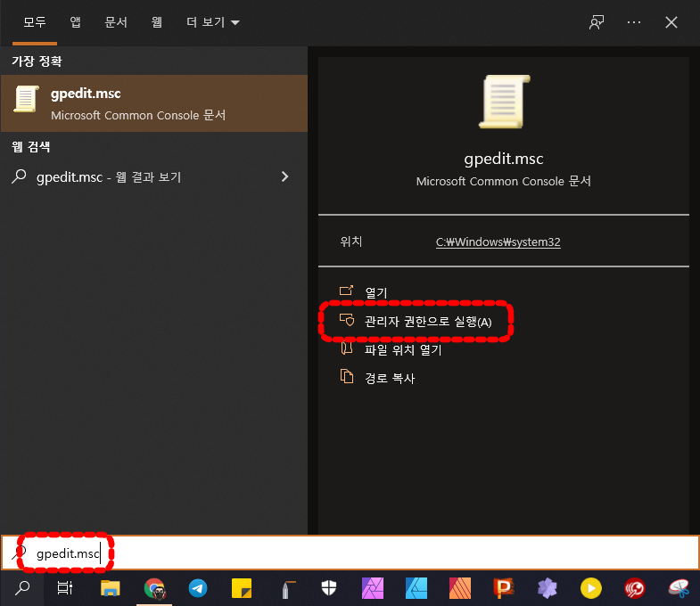This screenshot has height=606, width=700.
Task: Choose 경로 복사
Action: point(390,379)
